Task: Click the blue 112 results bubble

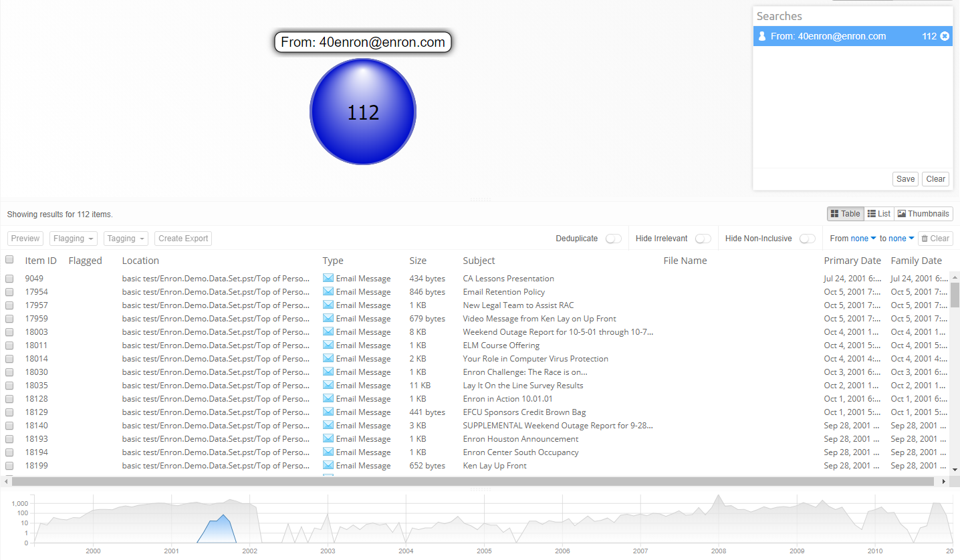Action: click(363, 112)
